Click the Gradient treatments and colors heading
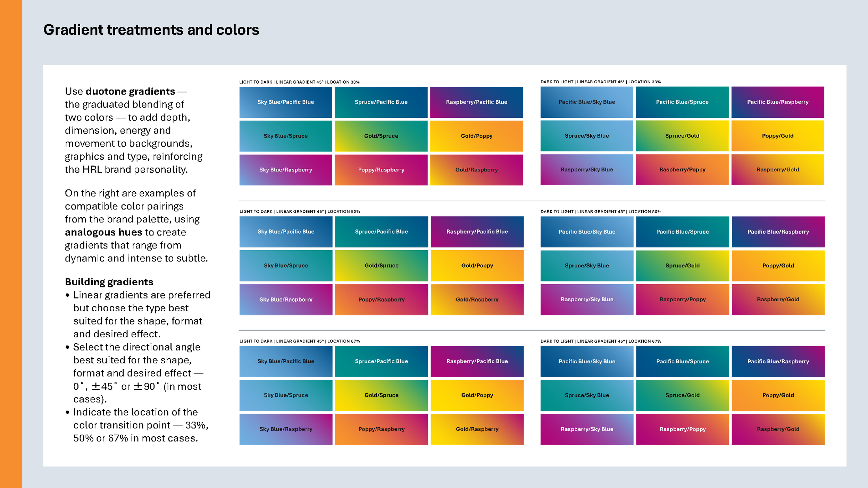The width and height of the screenshot is (868, 488). coord(151,30)
